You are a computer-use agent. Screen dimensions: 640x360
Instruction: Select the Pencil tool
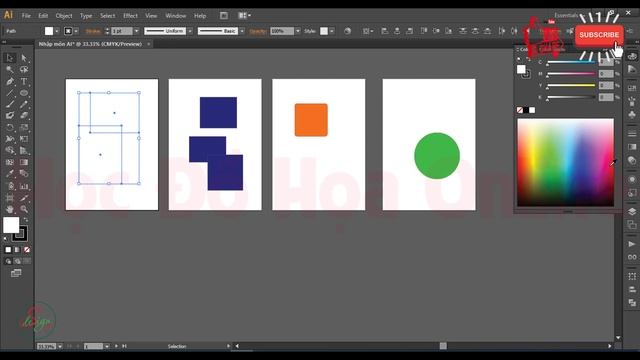pyautogui.click(x=24, y=104)
